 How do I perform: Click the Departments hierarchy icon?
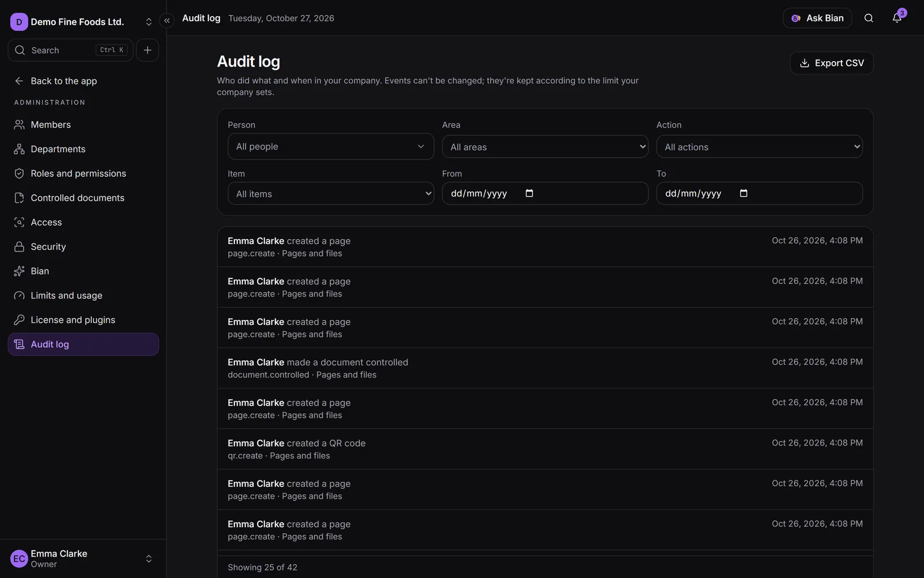coord(19,149)
